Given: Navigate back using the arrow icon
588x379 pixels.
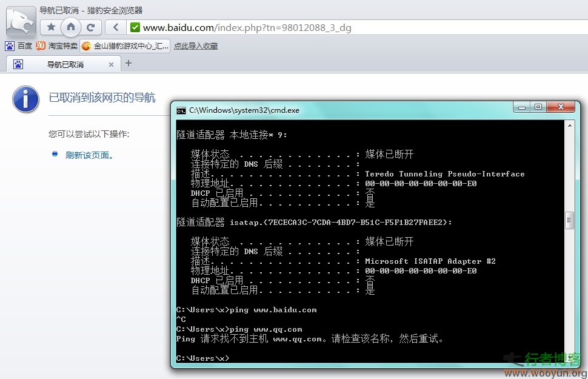Looking at the screenshot, I should click(x=116, y=27).
